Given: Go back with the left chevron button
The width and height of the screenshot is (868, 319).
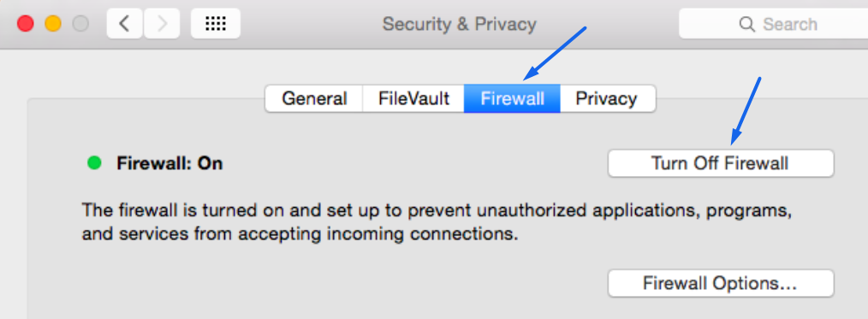Looking at the screenshot, I should [x=125, y=24].
